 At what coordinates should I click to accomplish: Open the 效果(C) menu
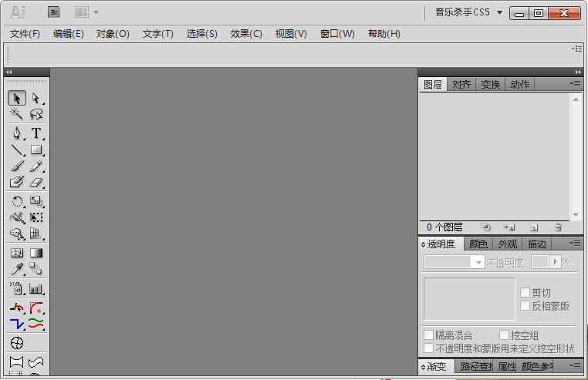(x=246, y=34)
